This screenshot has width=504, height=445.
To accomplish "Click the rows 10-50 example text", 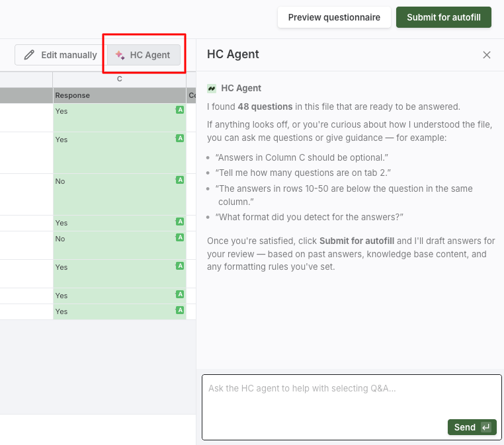I will point(344,195).
